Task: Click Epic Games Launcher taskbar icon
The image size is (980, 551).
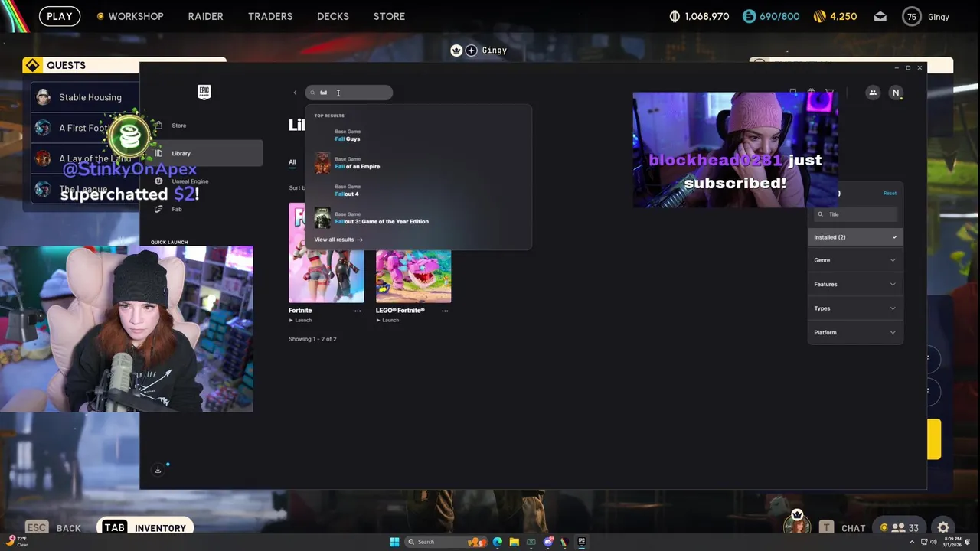Action: (582, 542)
